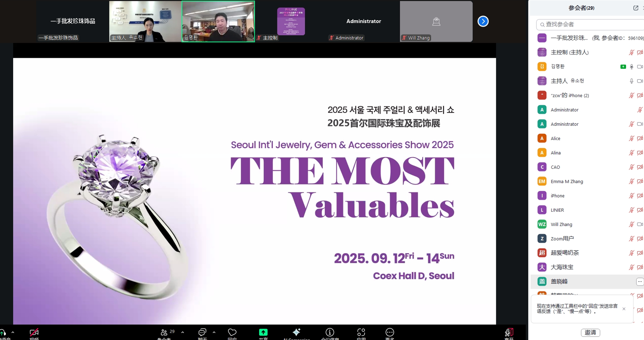Select Emma M Zhang in participant list

click(x=567, y=181)
